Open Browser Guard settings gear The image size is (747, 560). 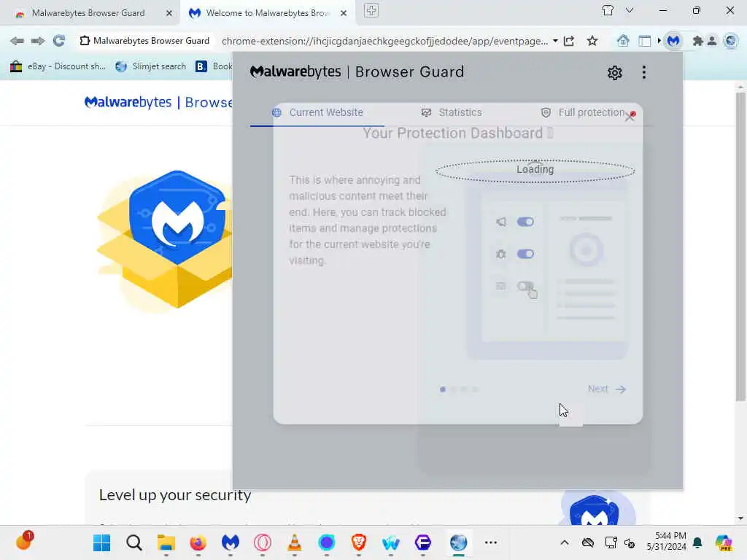click(614, 73)
